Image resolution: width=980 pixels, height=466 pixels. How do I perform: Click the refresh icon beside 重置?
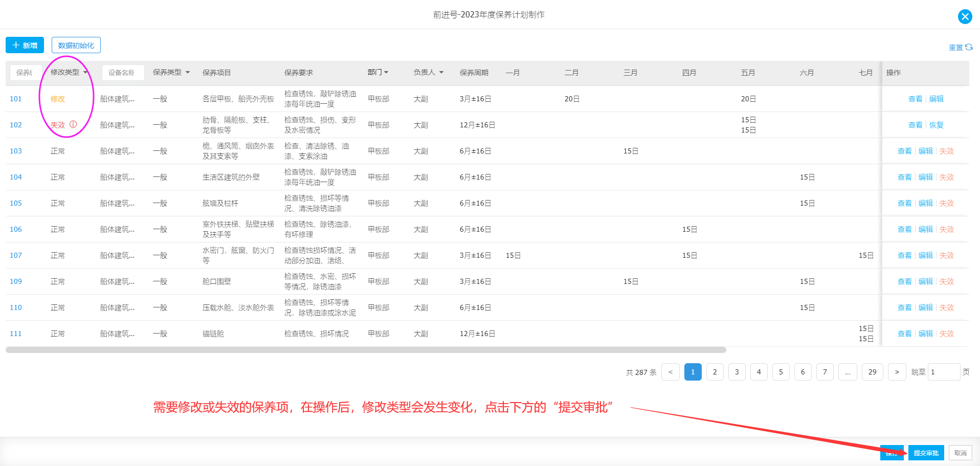coord(969,47)
